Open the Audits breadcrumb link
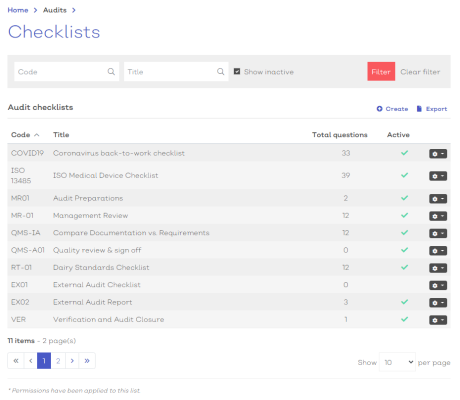Viewport: 460px width, 400px height. [55, 10]
